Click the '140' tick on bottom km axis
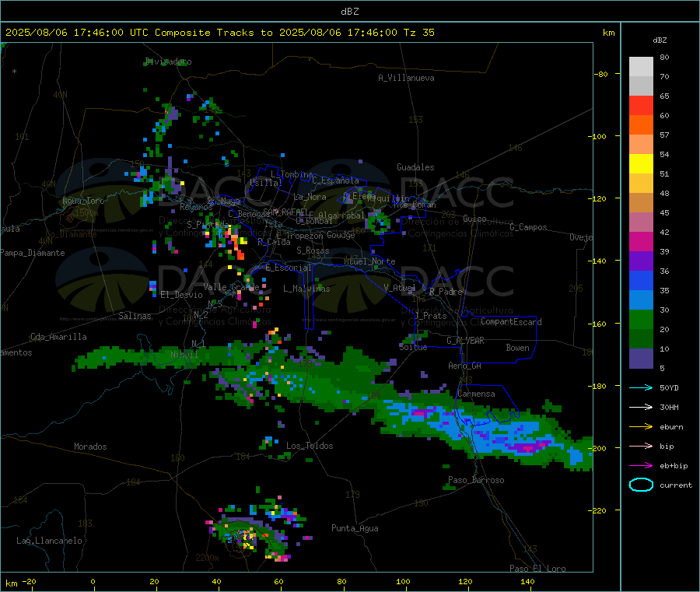Image resolution: width=700 pixels, height=592 pixels. pyautogui.click(x=527, y=581)
